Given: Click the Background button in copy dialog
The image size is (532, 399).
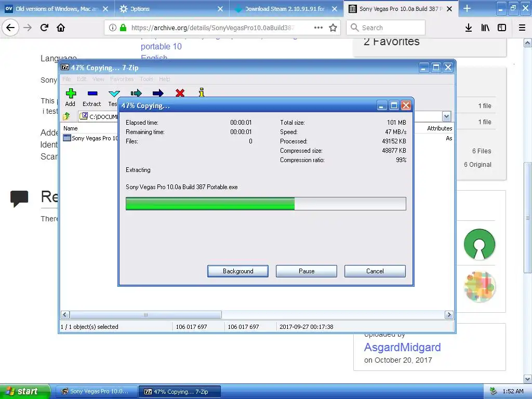Looking at the screenshot, I should tap(238, 271).
